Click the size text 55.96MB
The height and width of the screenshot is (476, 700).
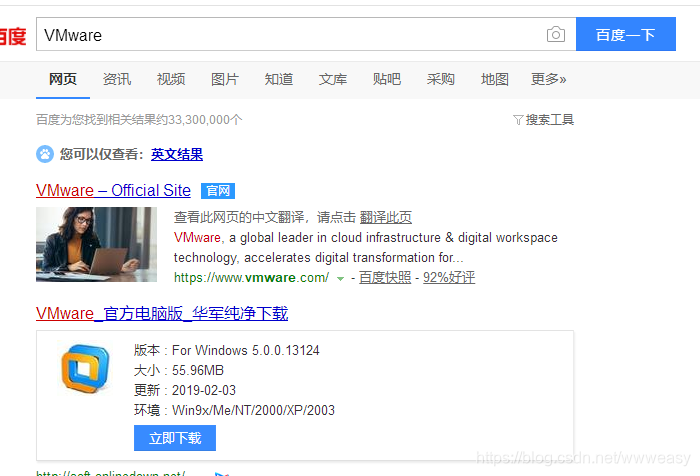(198, 370)
